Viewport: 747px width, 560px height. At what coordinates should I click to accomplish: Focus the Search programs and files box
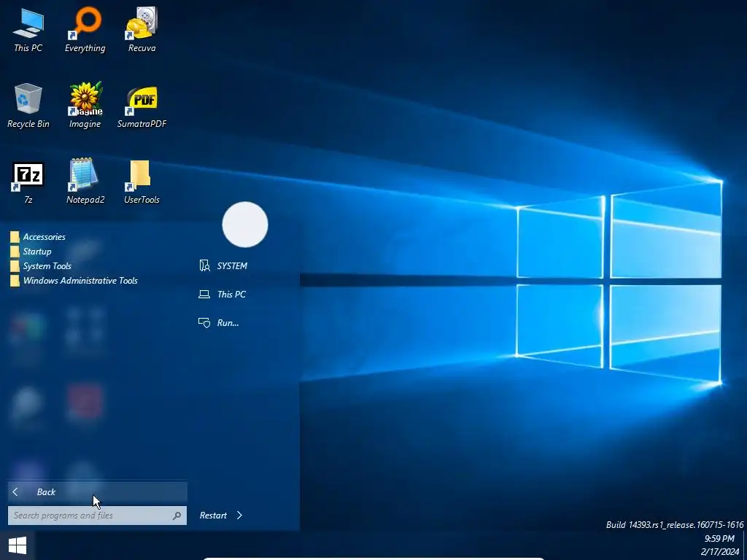tap(97, 516)
